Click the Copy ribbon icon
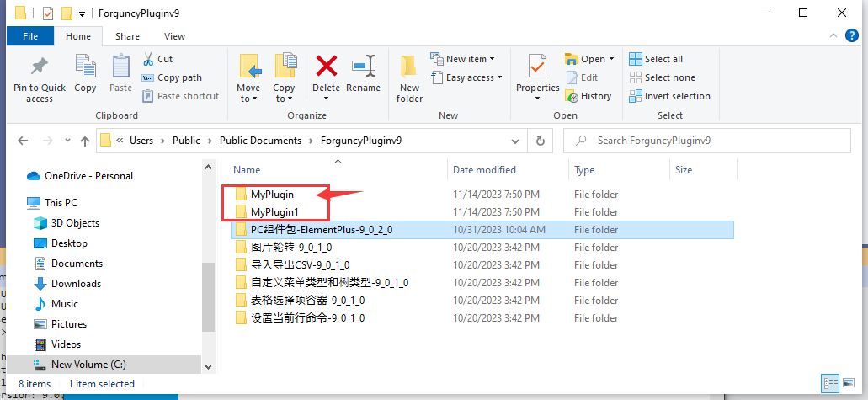The height and width of the screenshot is (400, 868). pyautogui.click(x=85, y=67)
